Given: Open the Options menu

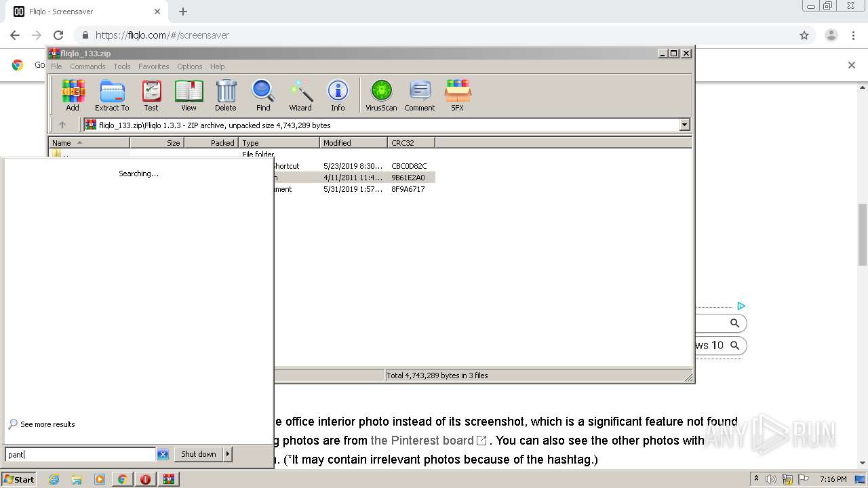Looking at the screenshot, I should (190, 66).
